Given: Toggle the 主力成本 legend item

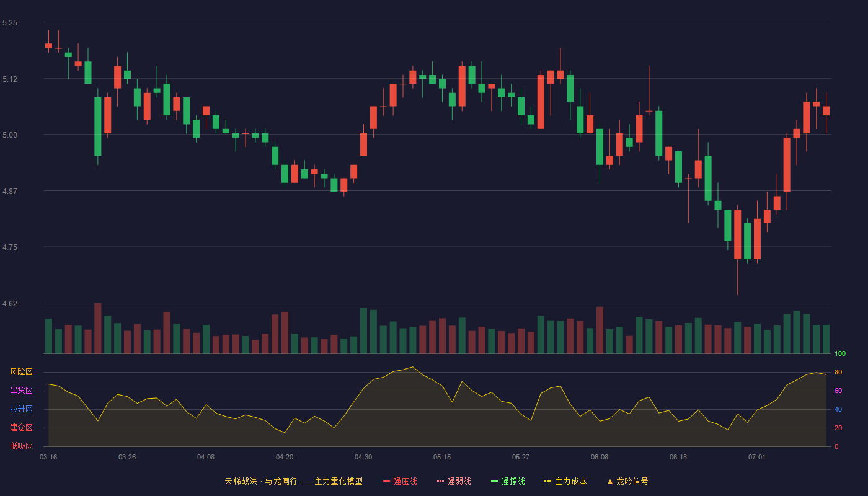Looking at the screenshot, I should pyautogui.click(x=565, y=481).
